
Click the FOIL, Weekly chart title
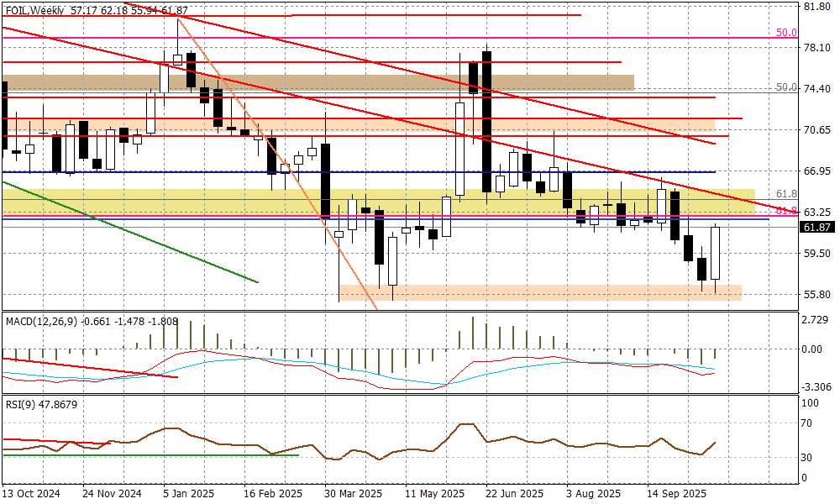[32, 10]
